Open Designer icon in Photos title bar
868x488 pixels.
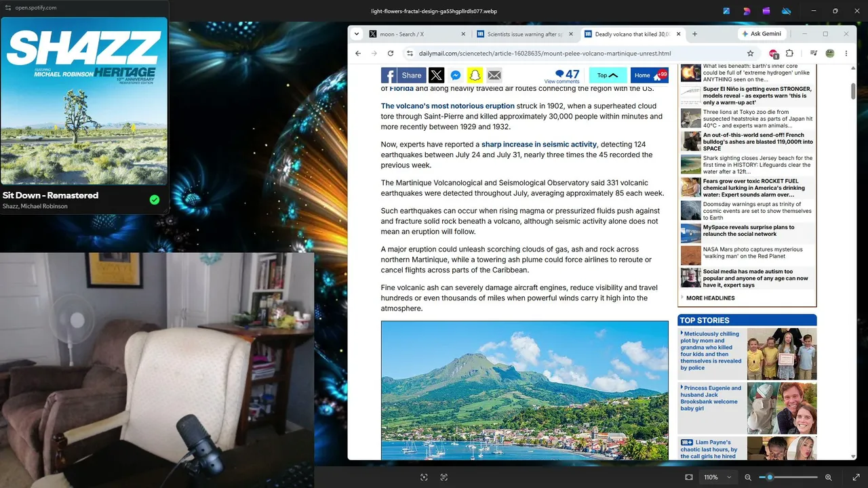point(747,11)
